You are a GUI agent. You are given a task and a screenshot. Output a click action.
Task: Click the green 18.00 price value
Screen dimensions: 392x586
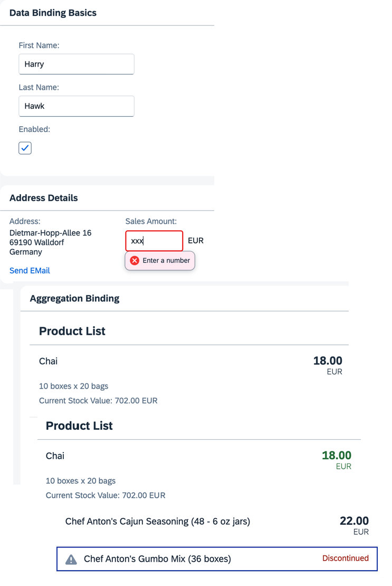point(337,455)
